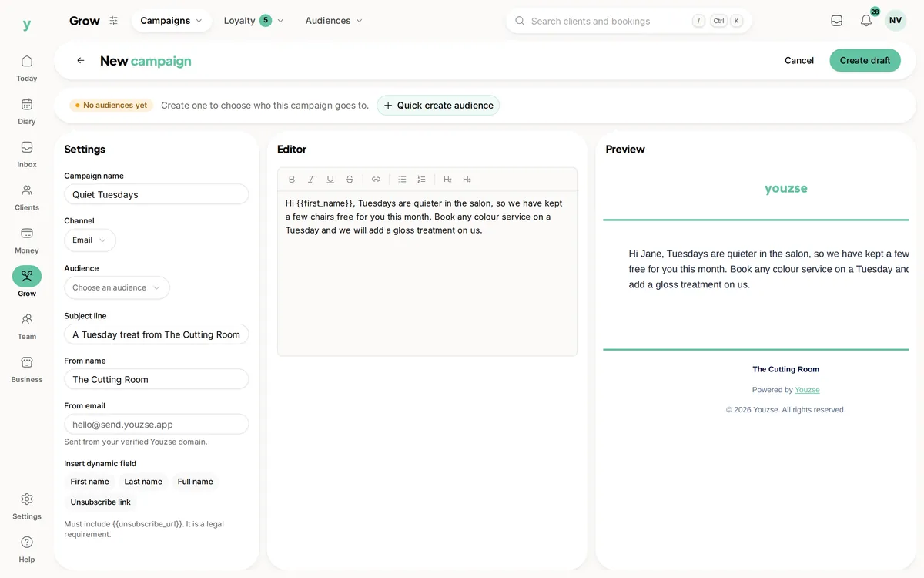Insert the Last name dynamic field
924x578 pixels.
(143, 482)
